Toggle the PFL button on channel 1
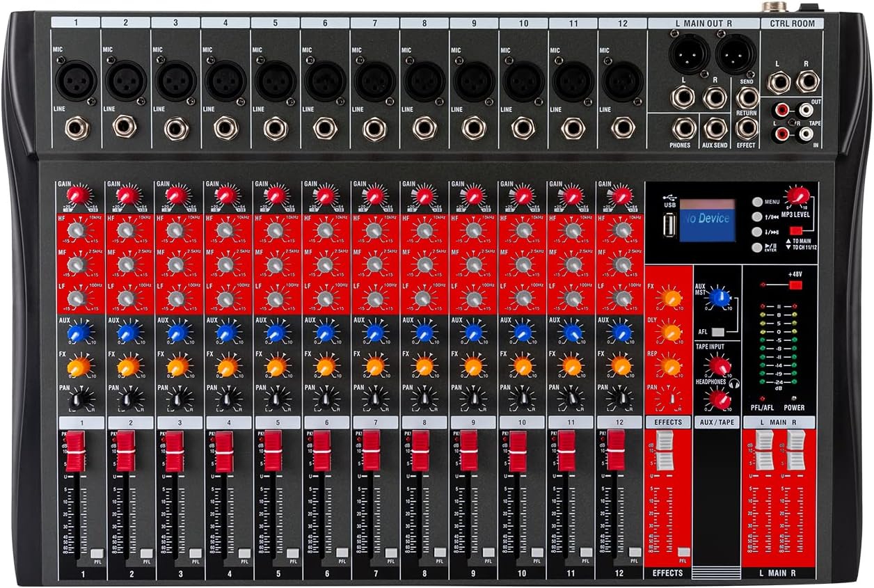Viewport: 874px width, 588px height. pos(95,554)
